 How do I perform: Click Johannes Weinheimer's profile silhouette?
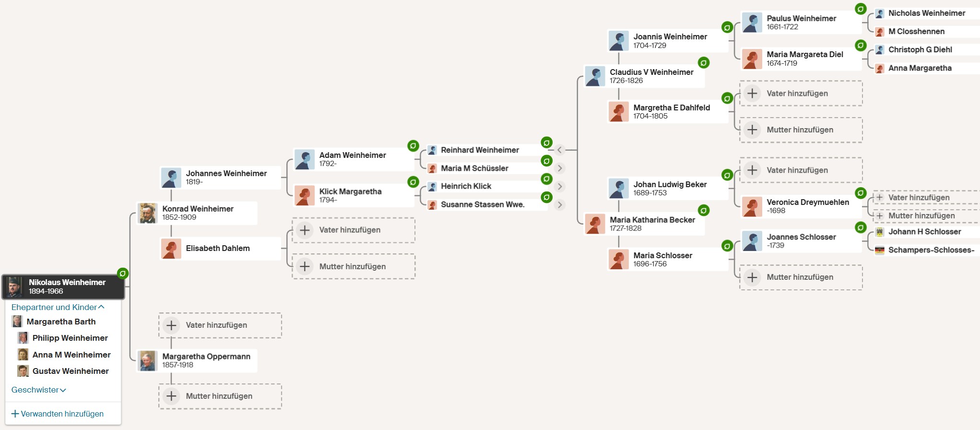171,178
